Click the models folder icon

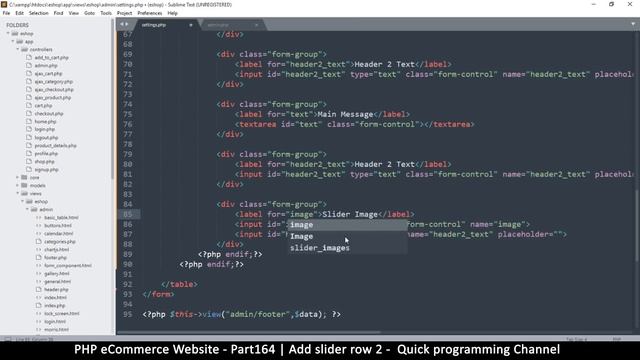pyautogui.click(x=24, y=185)
